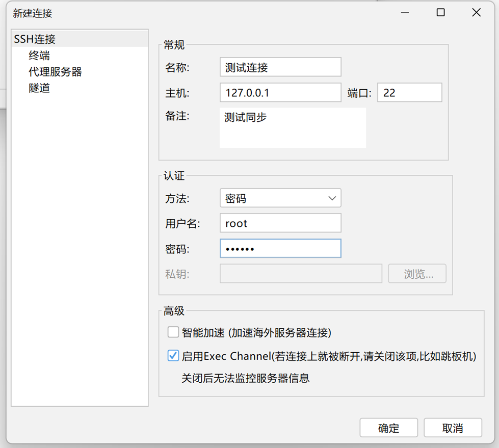
Task: Disable the 启用Exec Channel checkbox
Action: pyautogui.click(x=173, y=356)
